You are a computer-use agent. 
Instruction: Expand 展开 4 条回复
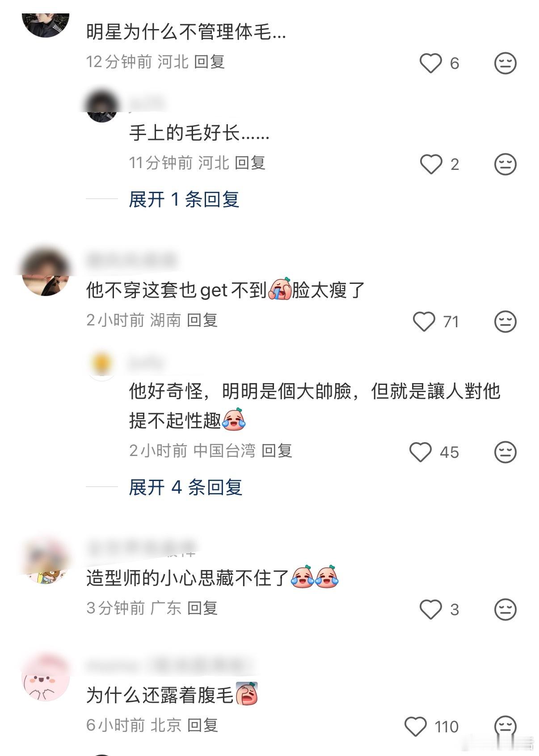[185, 487]
